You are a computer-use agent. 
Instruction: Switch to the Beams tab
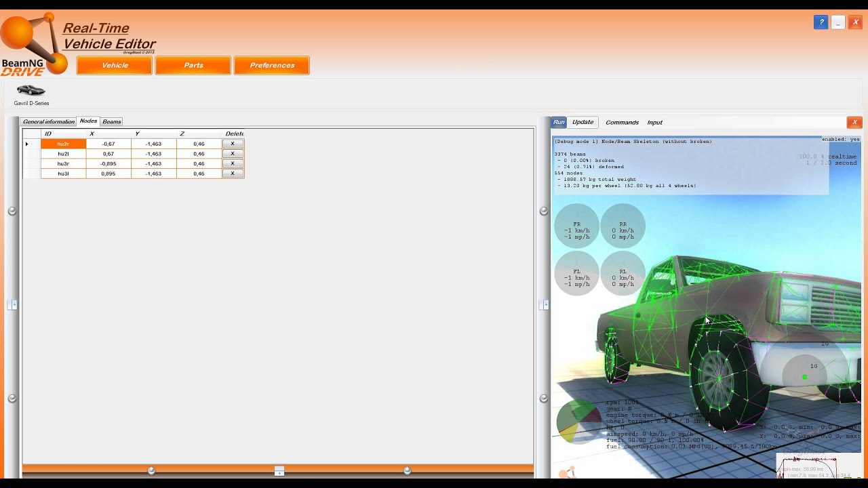pyautogui.click(x=112, y=122)
